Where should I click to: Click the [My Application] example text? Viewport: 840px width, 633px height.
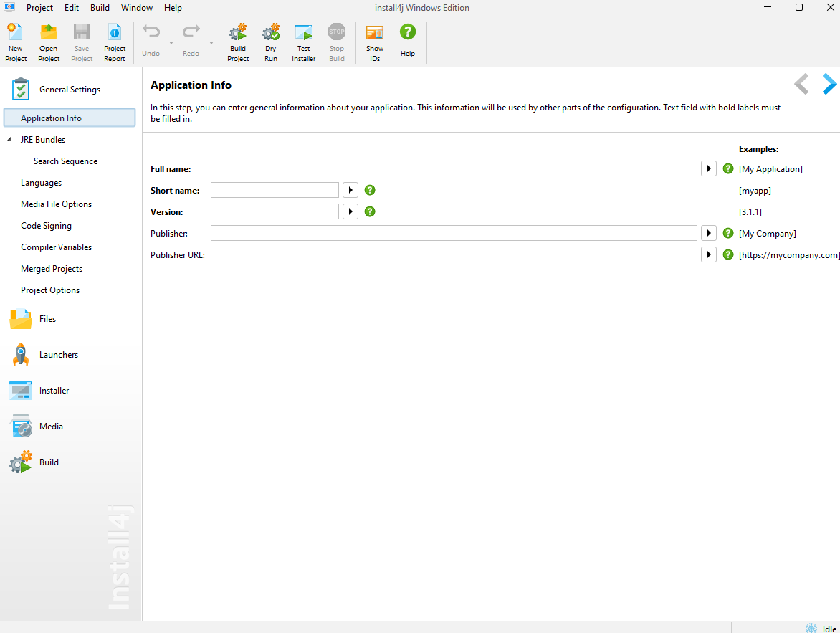[x=770, y=169]
